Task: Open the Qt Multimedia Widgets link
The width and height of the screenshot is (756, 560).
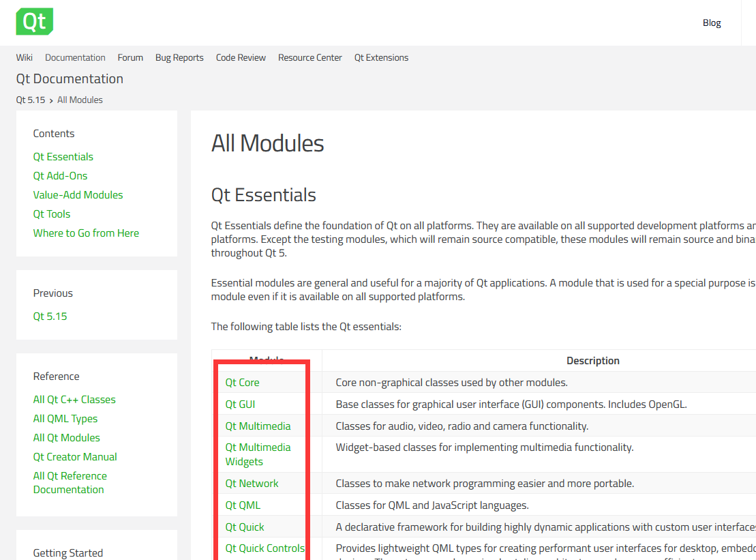Action: point(258,454)
